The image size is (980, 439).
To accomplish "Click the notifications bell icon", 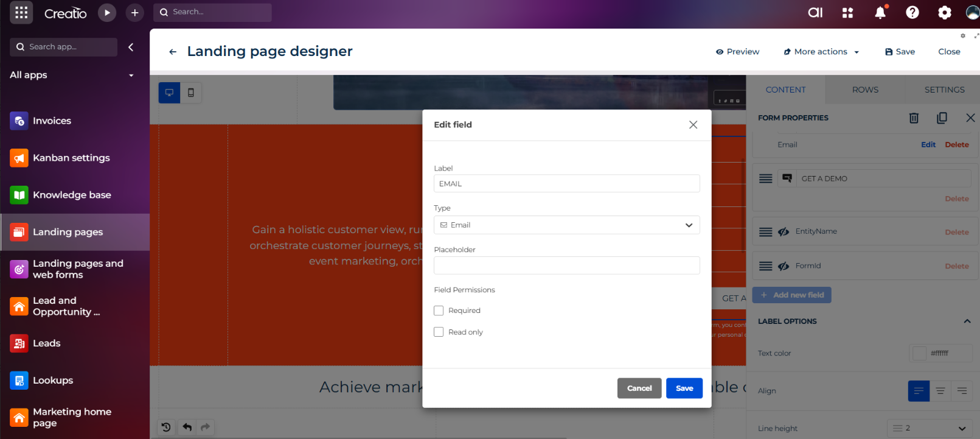I will pos(880,13).
